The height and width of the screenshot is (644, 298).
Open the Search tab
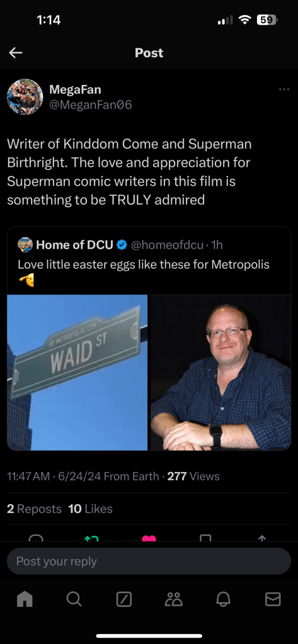point(74,600)
